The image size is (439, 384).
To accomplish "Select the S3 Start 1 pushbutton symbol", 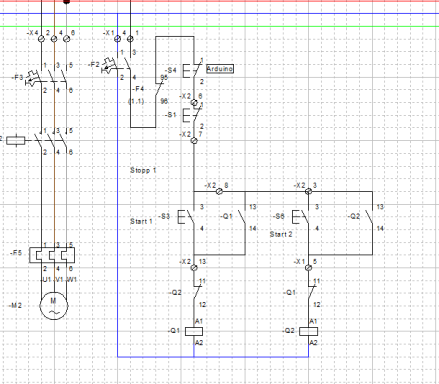I will click(186, 217).
